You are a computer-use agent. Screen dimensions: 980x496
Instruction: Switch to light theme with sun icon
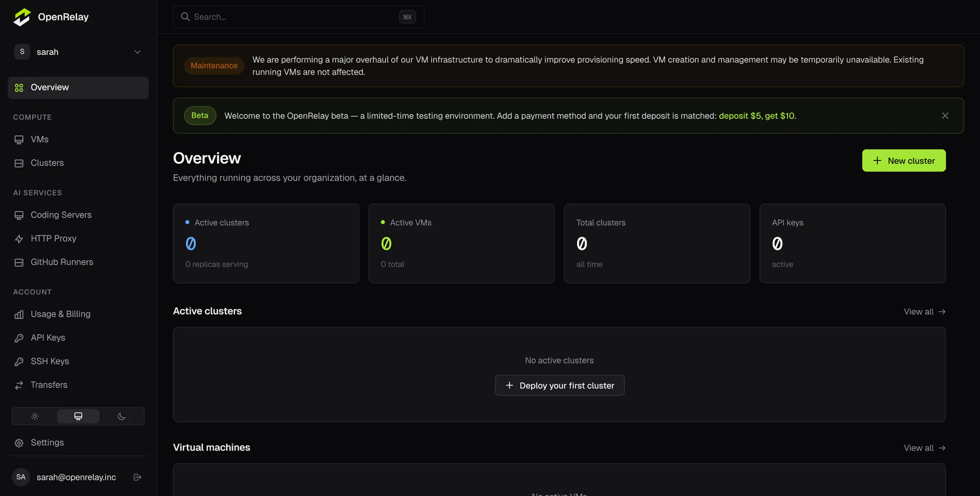(35, 416)
